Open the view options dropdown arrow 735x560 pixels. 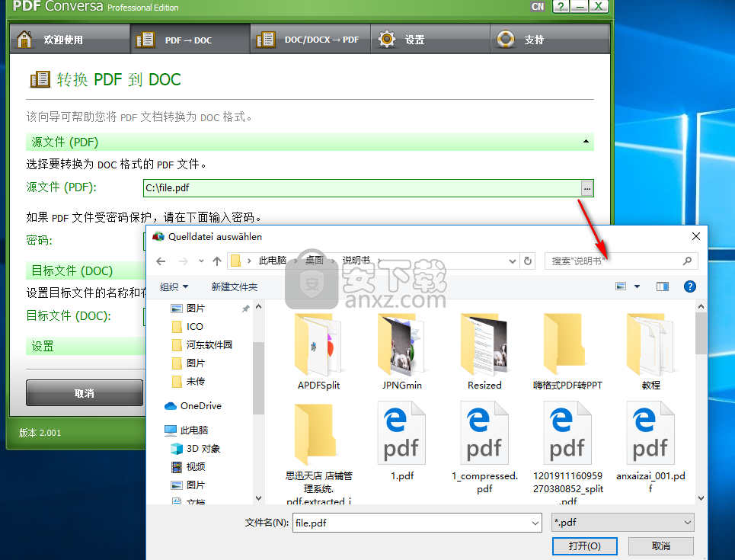click(637, 286)
